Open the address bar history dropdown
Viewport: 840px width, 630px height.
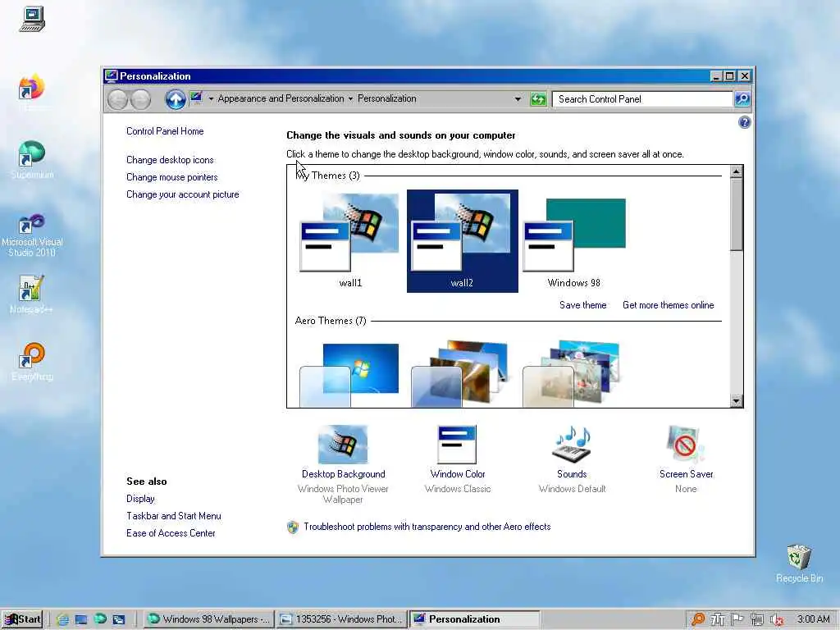(x=518, y=99)
